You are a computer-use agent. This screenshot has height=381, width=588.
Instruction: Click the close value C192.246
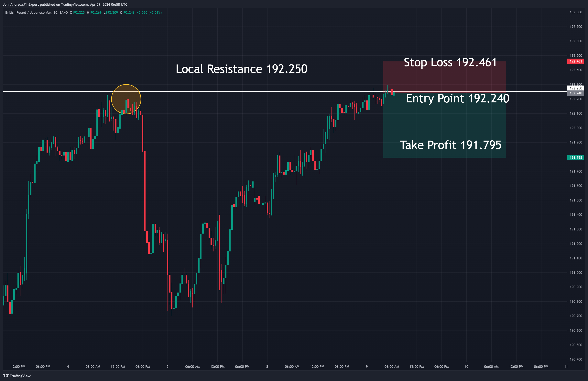(127, 13)
